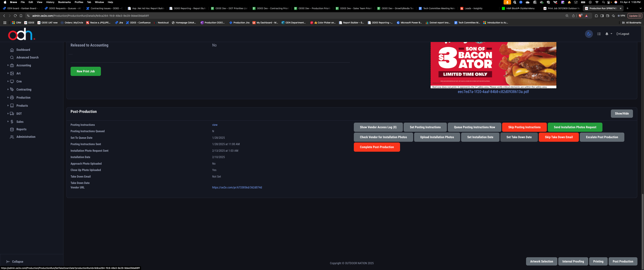Click Upload Installation Photos button
Image resolution: width=644 pixels, height=270 pixels.
pyautogui.click(x=437, y=137)
